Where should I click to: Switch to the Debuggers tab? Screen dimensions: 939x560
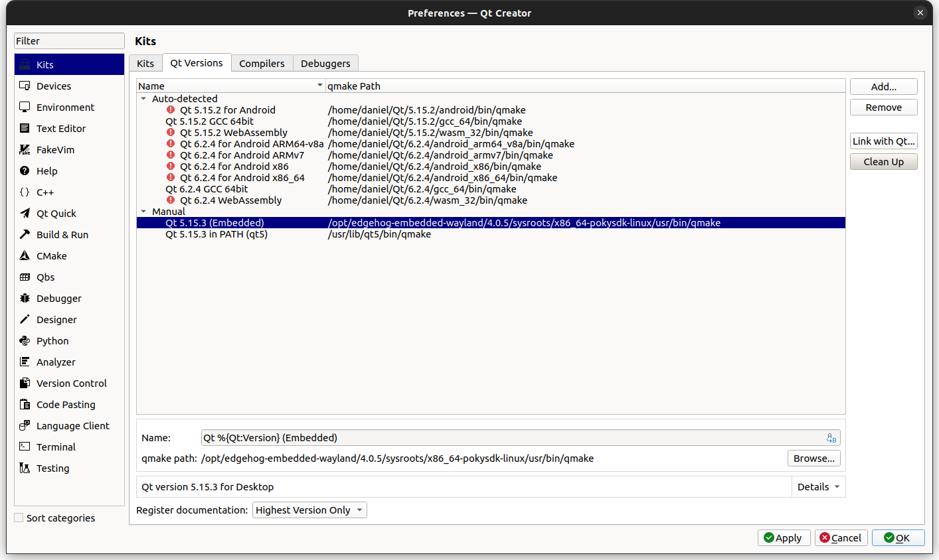click(325, 63)
